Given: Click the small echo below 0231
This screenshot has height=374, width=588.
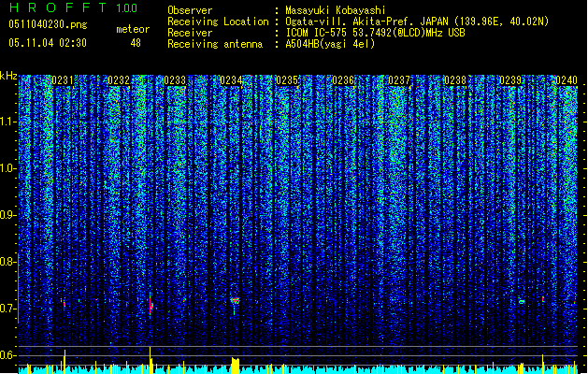Looking at the screenshot, I should coord(65,303).
